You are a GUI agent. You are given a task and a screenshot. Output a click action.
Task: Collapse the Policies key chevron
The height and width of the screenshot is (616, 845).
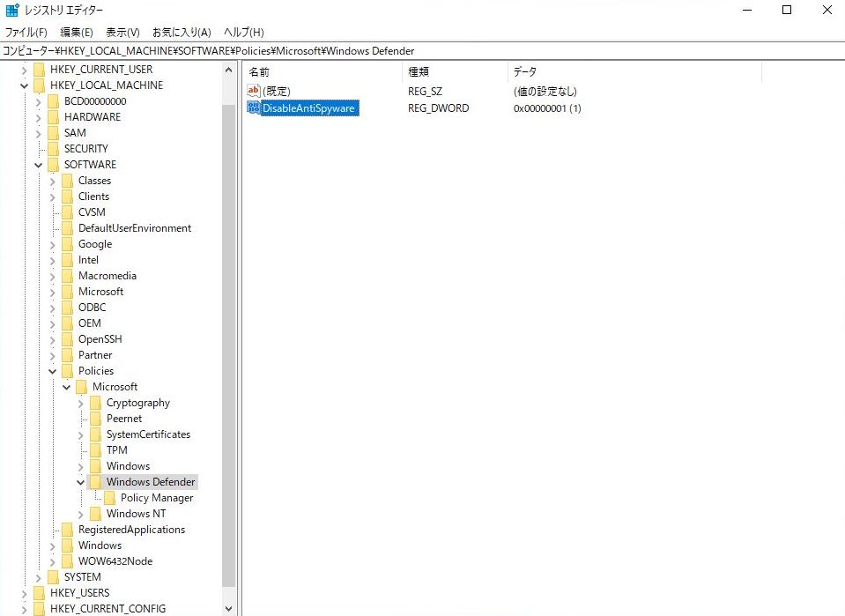[52, 371]
